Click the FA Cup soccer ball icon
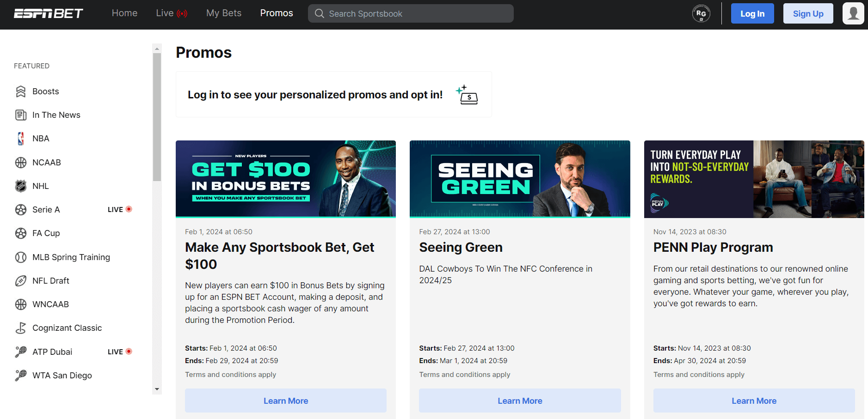Screen dimensions: 868x419 click(x=21, y=233)
